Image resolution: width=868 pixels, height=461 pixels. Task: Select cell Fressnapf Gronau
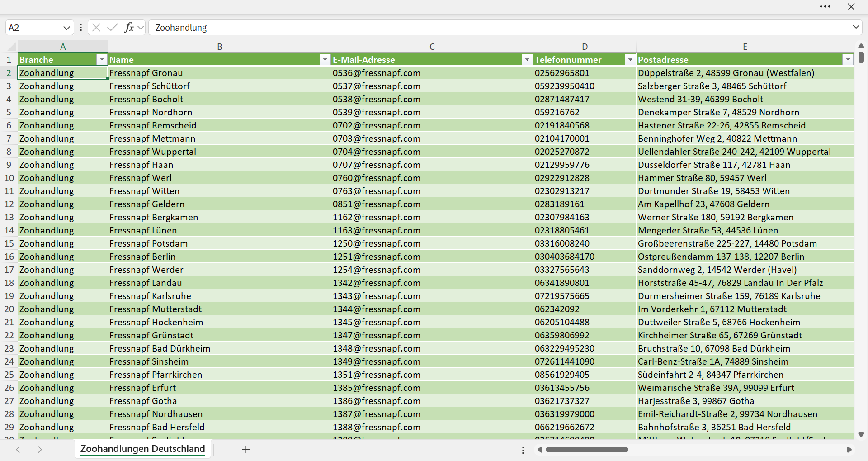tap(220, 73)
